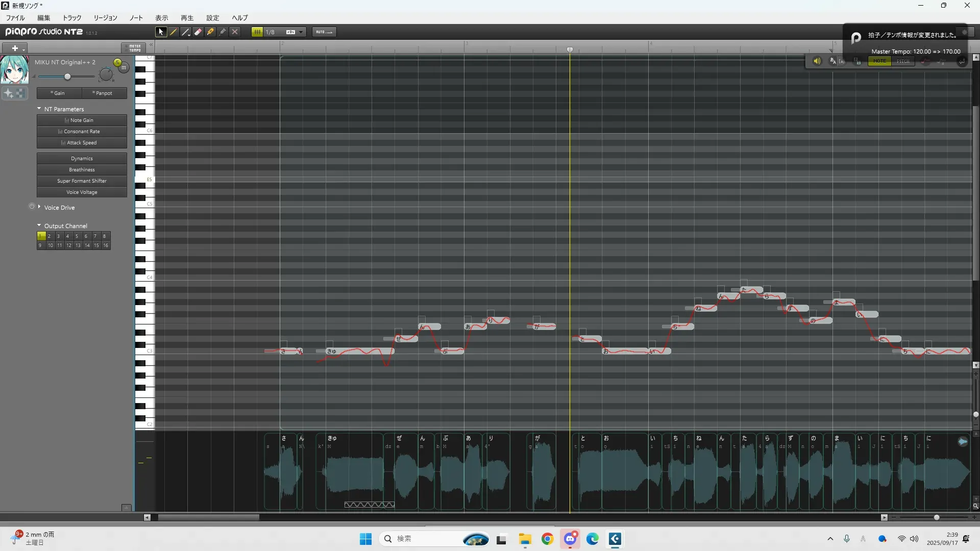The height and width of the screenshot is (551, 980).
Task: Select output channel 5
Action: (x=77, y=236)
